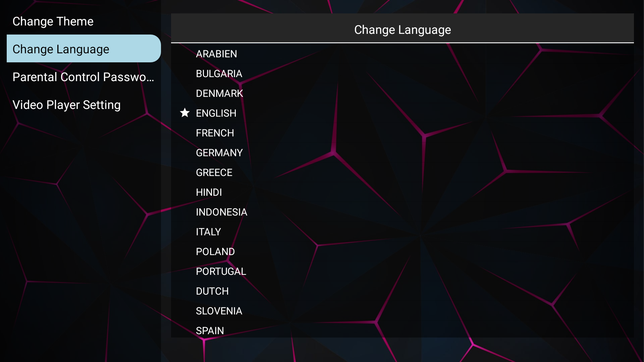This screenshot has width=644, height=362.
Task: Switch language to FRENCH
Action: click(215, 133)
